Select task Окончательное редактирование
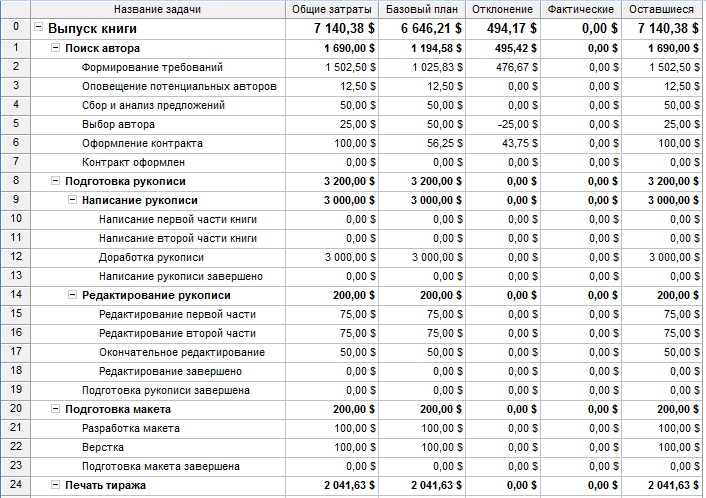Image resolution: width=706 pixels, height=498 pixels. click(x=182, y=352)
